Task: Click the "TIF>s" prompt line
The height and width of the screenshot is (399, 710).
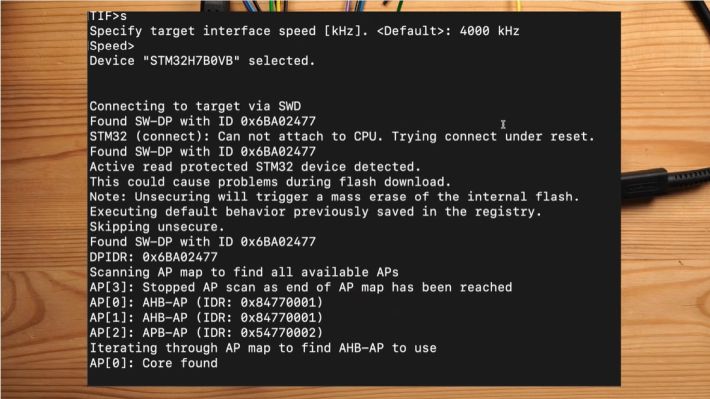Action: click(108, 16)
